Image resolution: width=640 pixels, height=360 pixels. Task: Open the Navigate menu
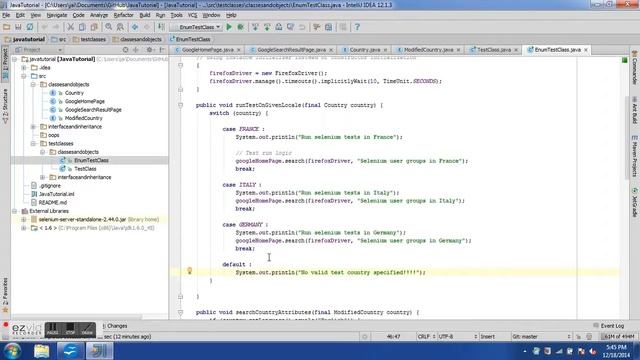pyautogui.click(x=57, y=15)
